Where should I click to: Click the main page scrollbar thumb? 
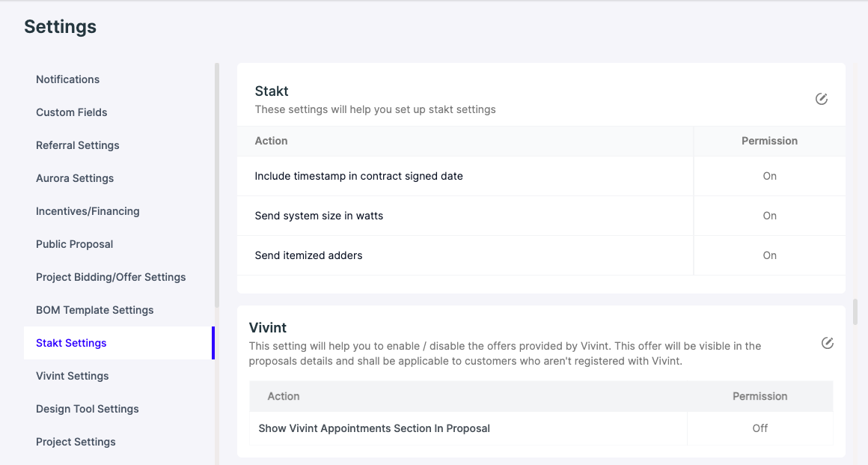tap(855, 311)
